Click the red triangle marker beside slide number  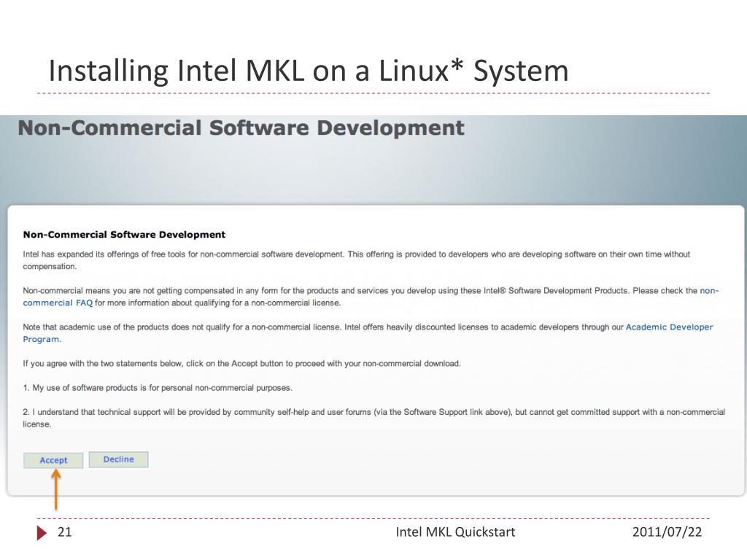point(42,533)
